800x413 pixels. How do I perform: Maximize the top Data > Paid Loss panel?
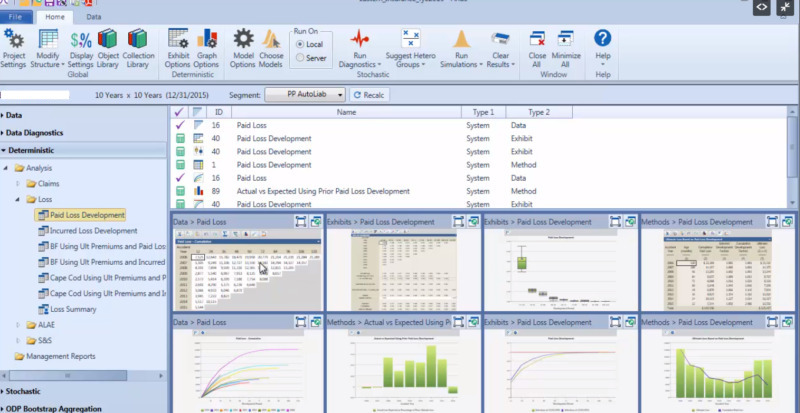301,221
